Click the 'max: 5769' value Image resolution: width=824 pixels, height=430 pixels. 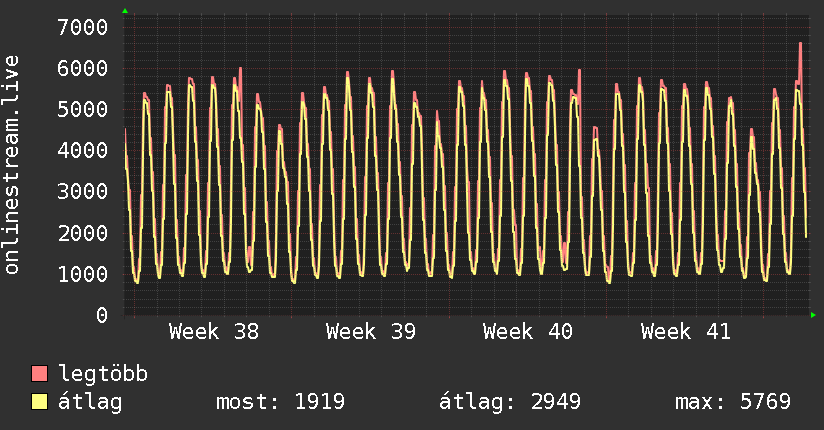point(733,402)
